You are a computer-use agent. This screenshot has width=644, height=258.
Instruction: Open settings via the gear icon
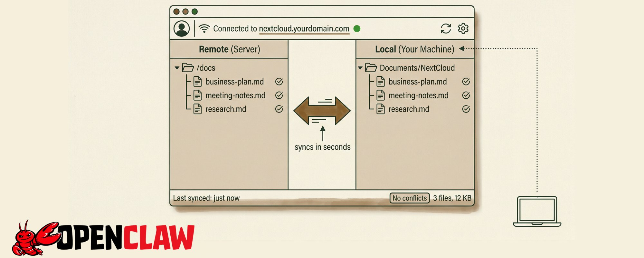(x=463, y=29)
